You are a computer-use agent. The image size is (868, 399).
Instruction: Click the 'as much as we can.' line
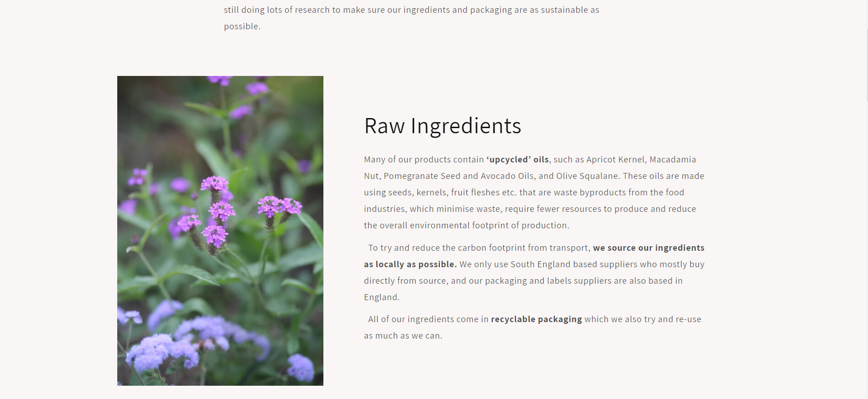[403, 336]
